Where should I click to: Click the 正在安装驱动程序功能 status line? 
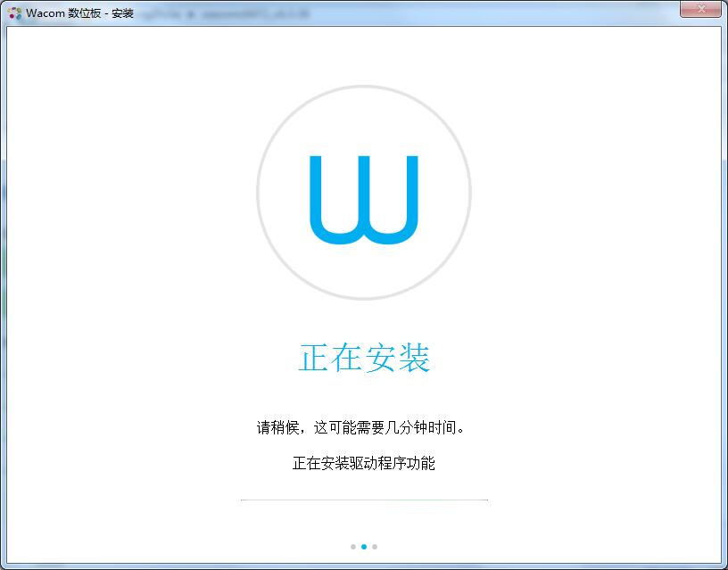[x=364, y=464]
